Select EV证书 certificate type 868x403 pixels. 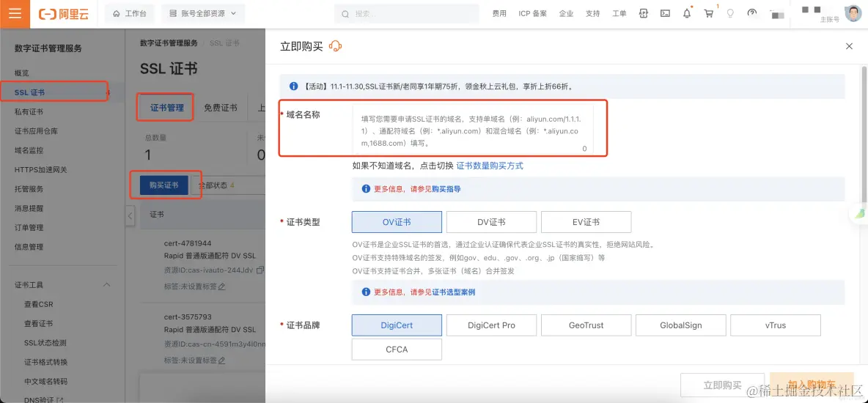point(586,222)
